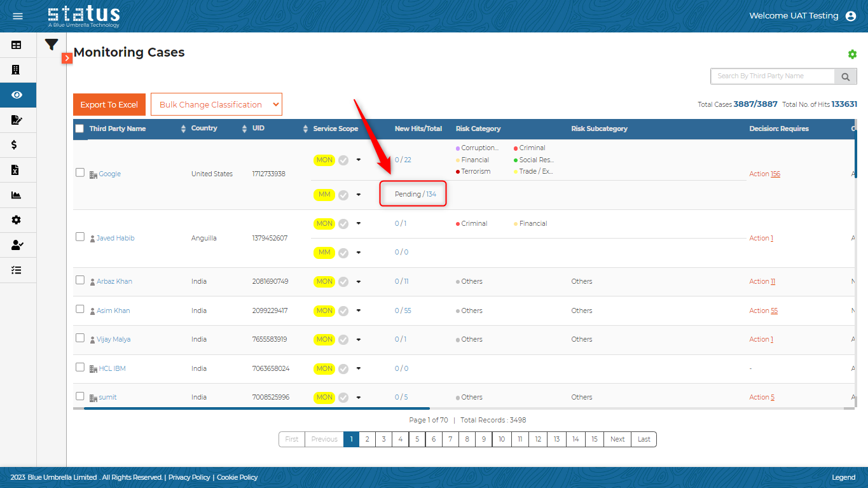Tick the checkbox for Google row
Viewport: 868px width, 488px height.
[80, 172]
